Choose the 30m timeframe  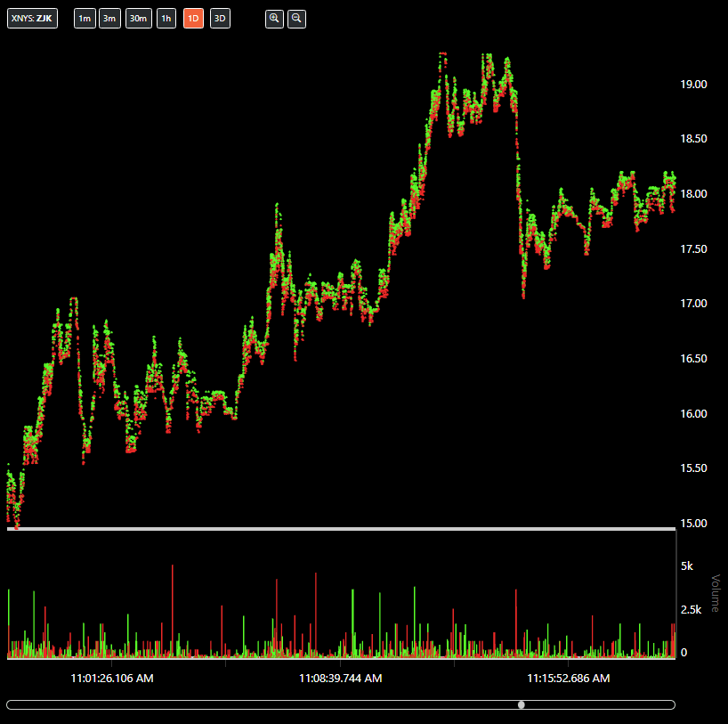pyautogui.click(x=138, y=19)
